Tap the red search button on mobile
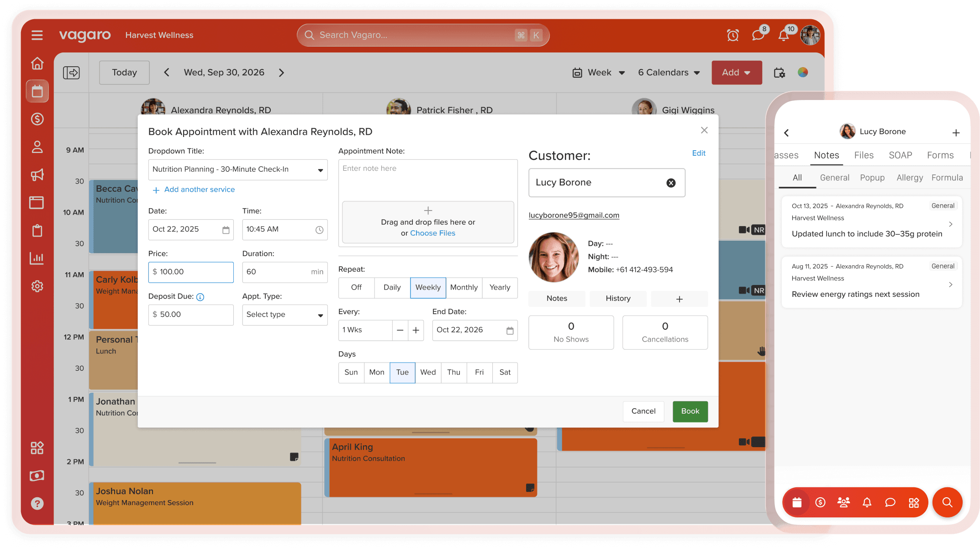980x548 pixels. tap(947, 502)
